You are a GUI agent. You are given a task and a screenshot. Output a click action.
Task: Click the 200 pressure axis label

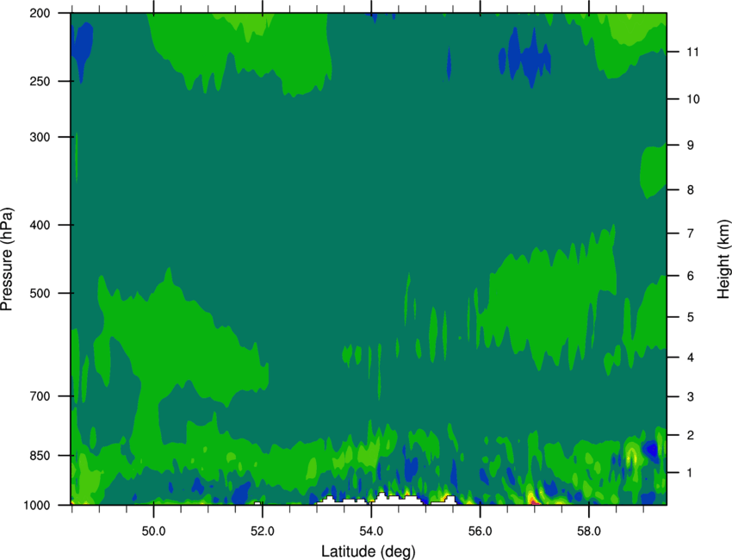point(40,13)
